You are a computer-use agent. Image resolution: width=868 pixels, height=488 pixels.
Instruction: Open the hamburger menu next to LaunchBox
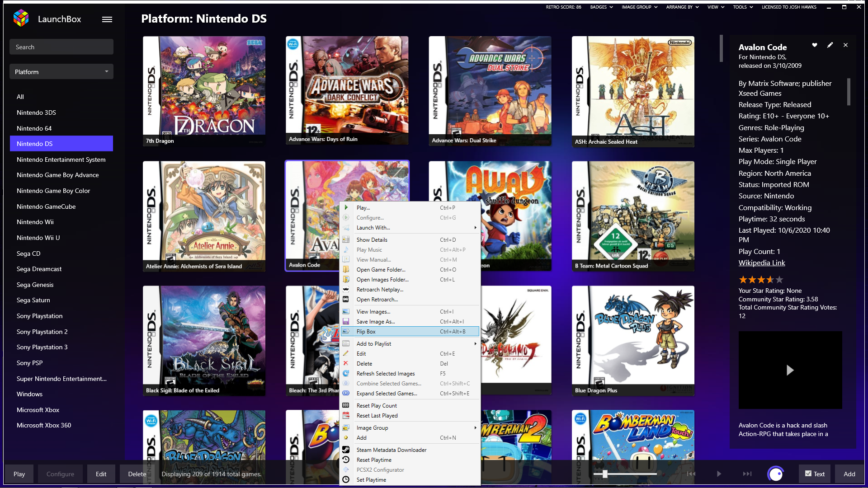click(107, 19)
